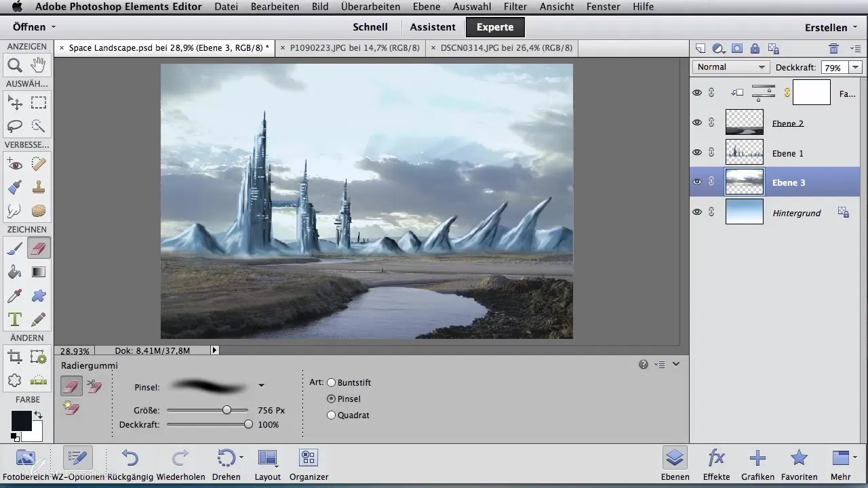Select Pinsel eraser type
The width and height of the screenshot is (868, 488).
[x=332, y=399]
